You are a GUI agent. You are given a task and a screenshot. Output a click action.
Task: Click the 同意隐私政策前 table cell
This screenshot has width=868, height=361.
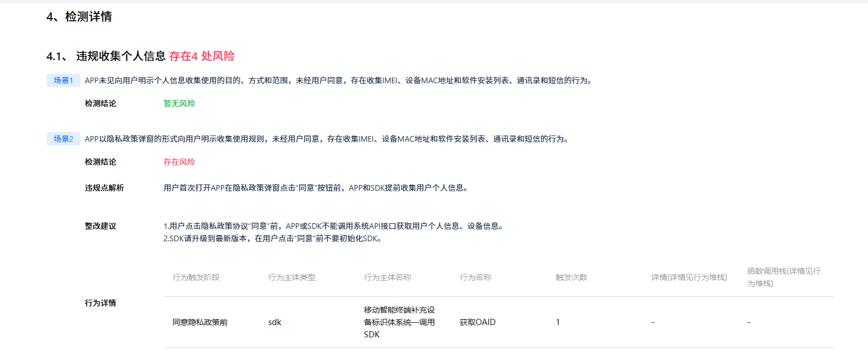click(x=200, y=322)
